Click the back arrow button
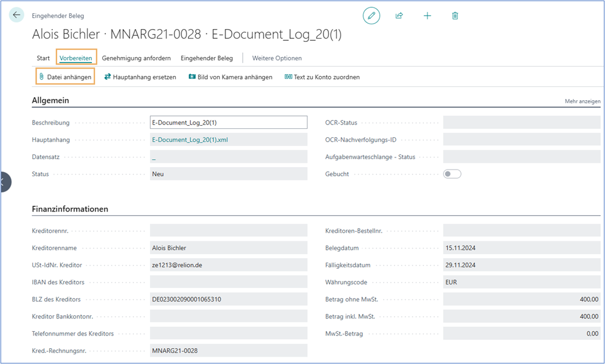This screenshot has width=605, height=364. tap(16, 15)
